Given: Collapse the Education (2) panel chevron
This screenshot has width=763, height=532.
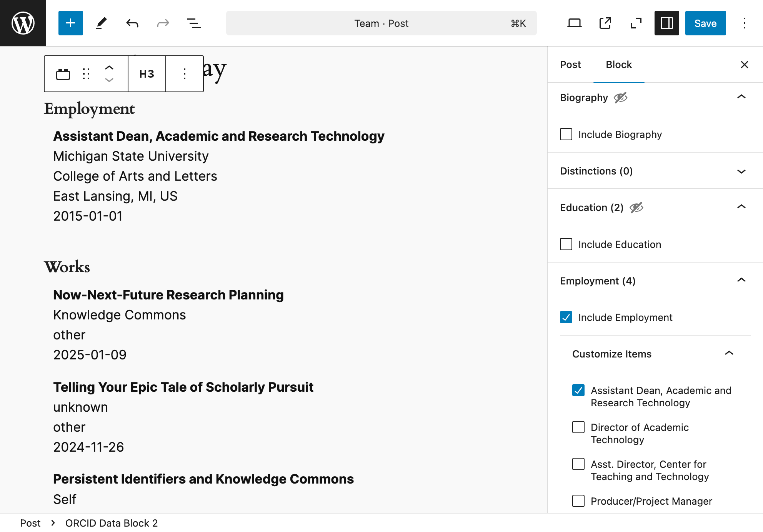Looking at the screenshot, I should pos(741,207).
